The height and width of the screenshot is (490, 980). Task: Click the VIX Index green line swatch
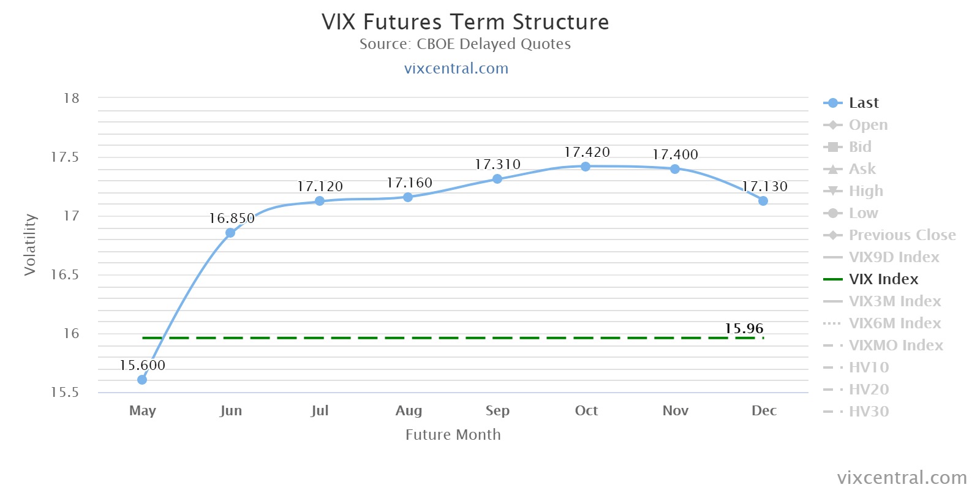tap(832, 279)
